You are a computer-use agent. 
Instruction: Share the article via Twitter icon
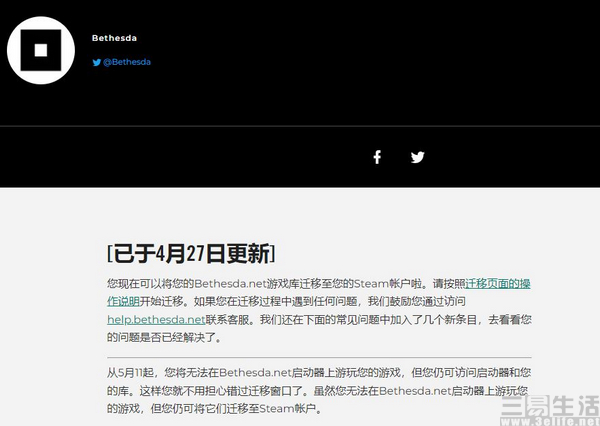point(417,157)
